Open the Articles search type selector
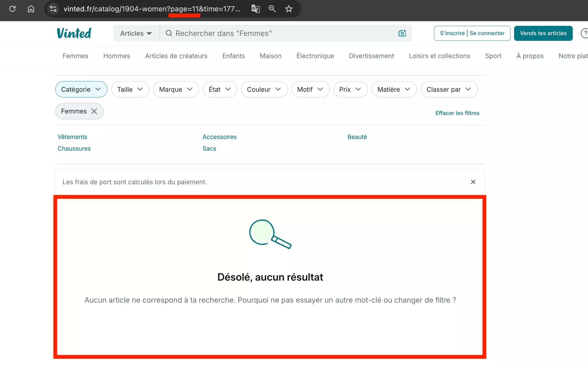 pyautogui.click(x=136, y=33)
